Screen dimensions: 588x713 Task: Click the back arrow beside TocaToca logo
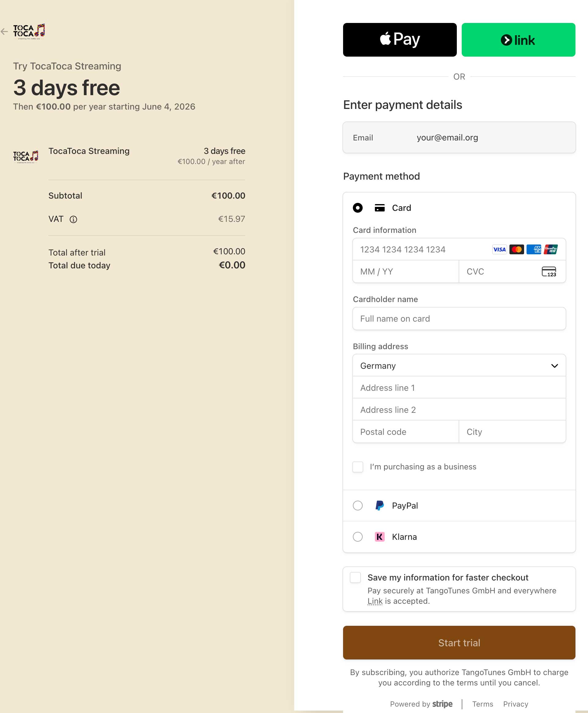[4, 32]
